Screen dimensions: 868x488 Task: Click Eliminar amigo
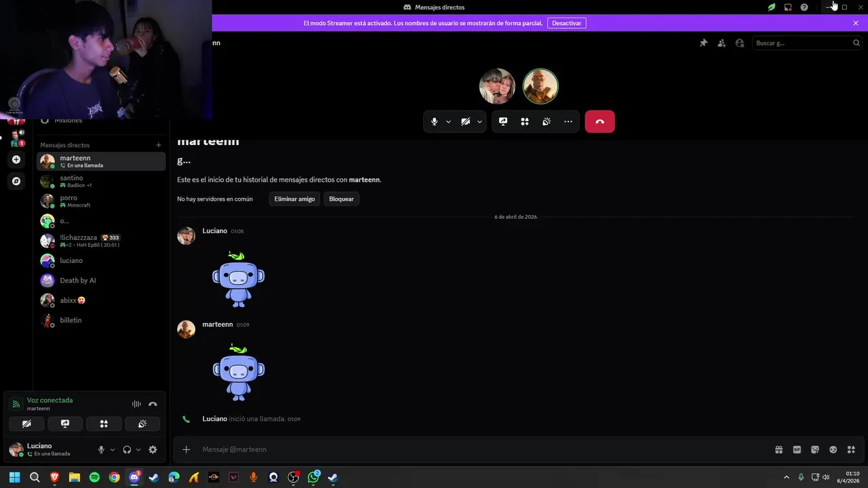coord(294,199)
